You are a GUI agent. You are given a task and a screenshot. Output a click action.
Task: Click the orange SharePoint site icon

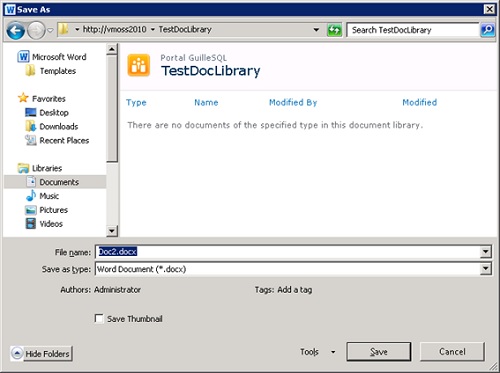tap(139, 65)
